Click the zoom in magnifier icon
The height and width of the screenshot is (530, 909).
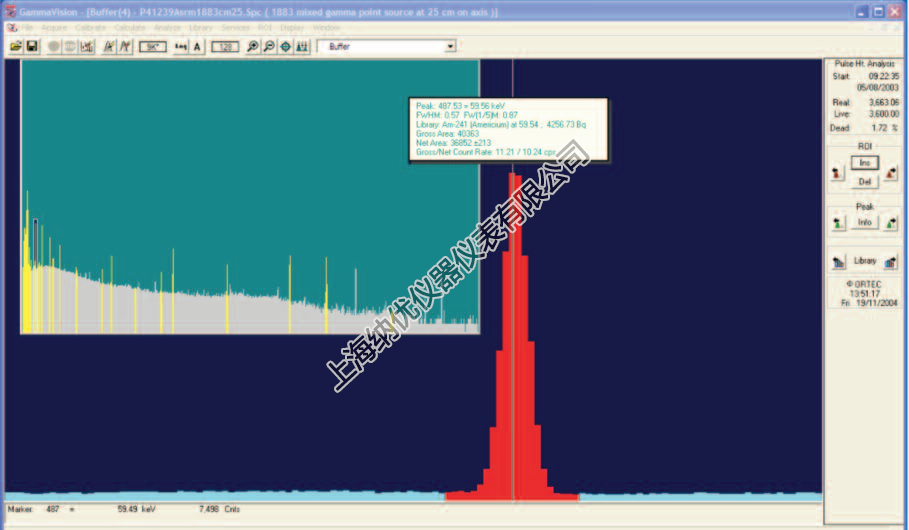point(253,46)
